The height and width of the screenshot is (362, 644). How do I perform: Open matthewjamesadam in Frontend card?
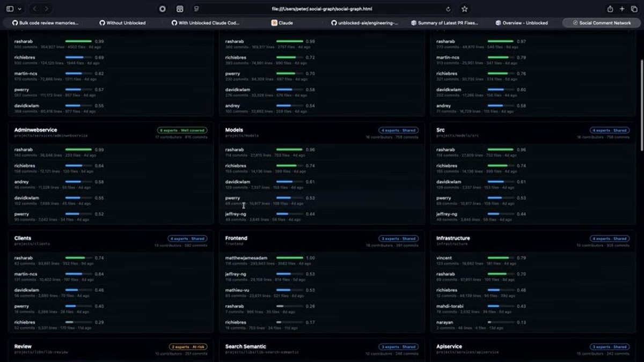pyautogui.click(x=246, y=258)
